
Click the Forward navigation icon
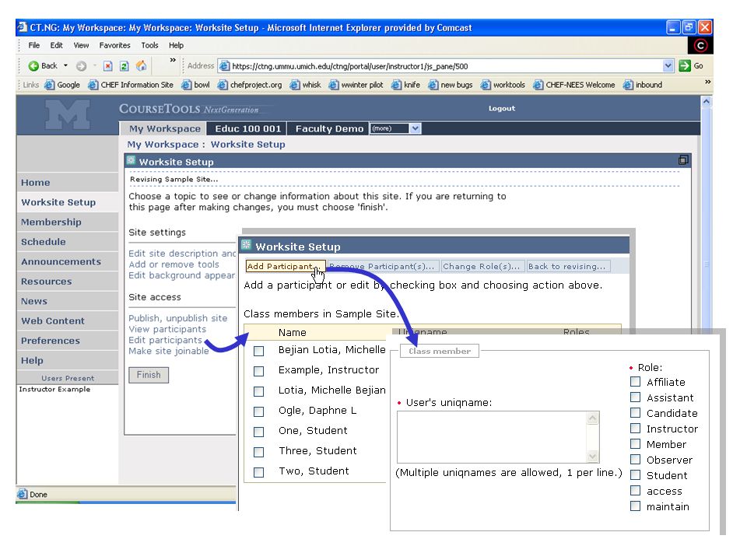(82, 65)
